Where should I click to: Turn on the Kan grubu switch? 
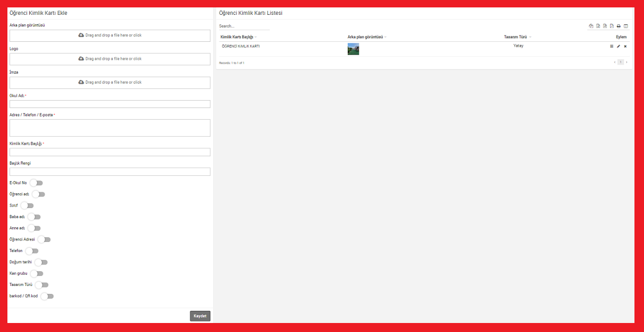pyautogui.click(x=37, y=274)
